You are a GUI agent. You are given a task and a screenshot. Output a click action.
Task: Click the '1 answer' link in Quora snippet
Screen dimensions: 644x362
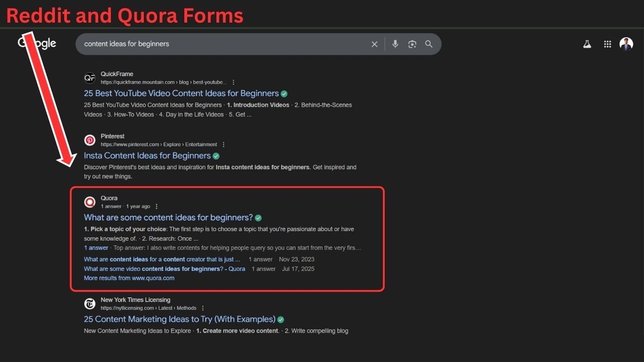[x=96, y=248]
